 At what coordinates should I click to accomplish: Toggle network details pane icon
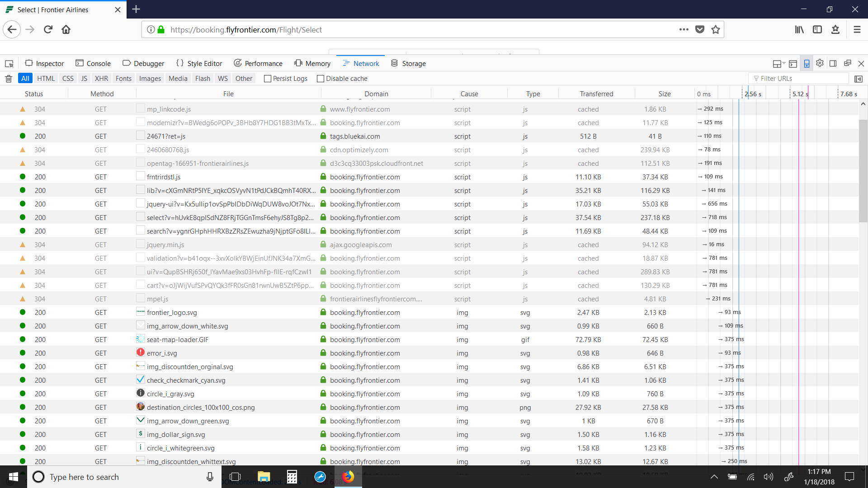coord(859,79)
